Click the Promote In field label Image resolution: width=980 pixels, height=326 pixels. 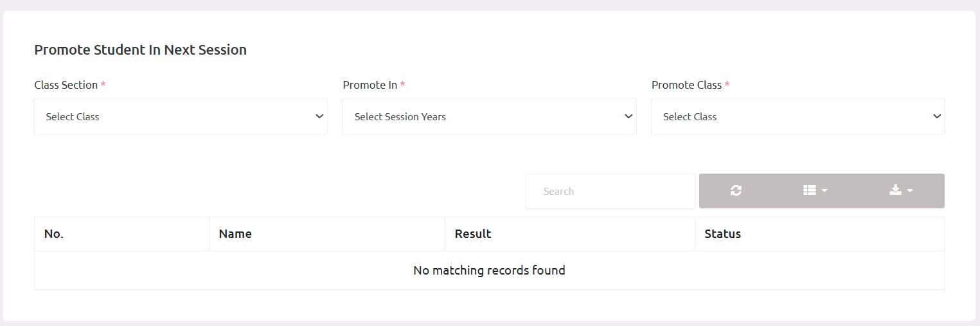coord(370,85)
